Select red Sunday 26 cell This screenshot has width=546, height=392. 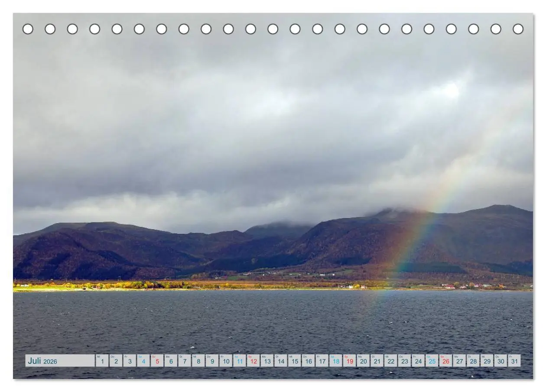(x=446, y=360)
